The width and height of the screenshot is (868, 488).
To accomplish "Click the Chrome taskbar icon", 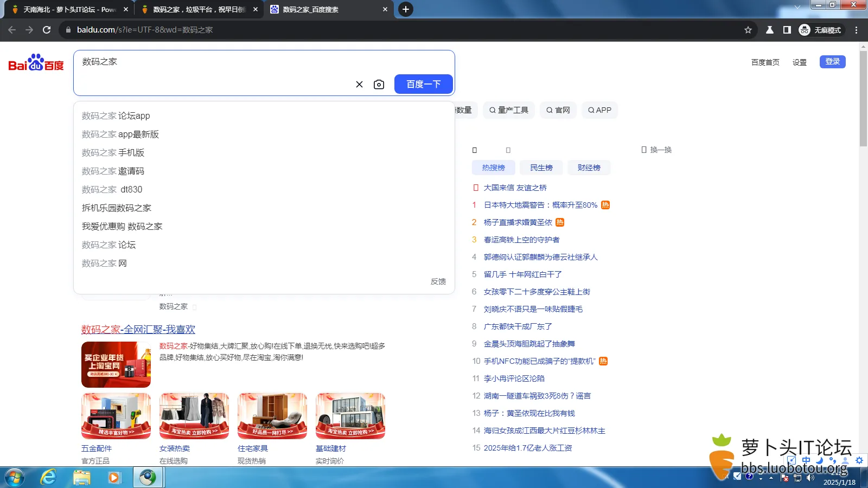I will click(148, 477).
